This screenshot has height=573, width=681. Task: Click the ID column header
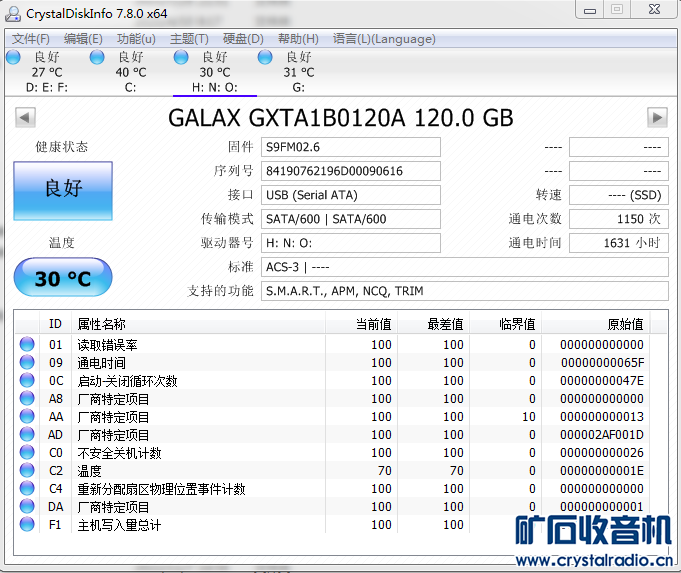coord(55,324)
